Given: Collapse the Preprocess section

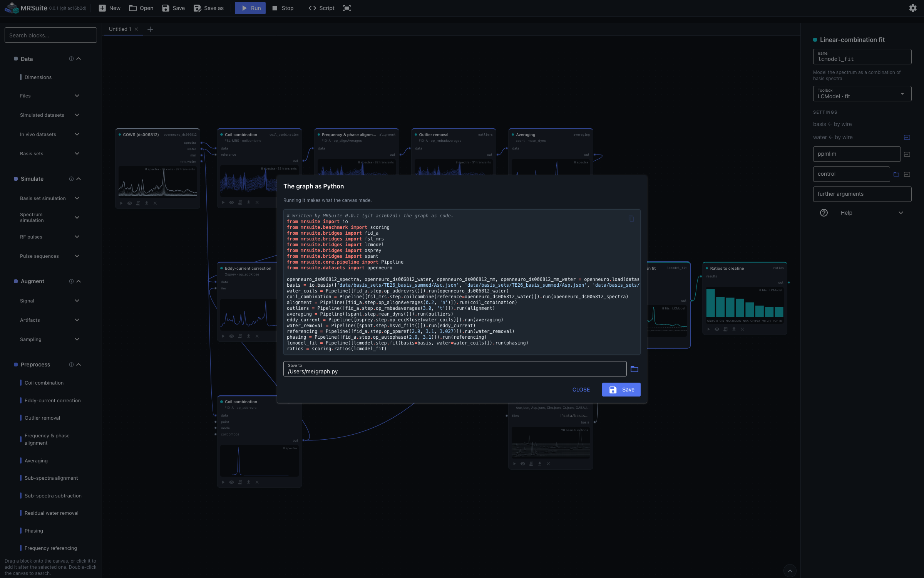Looking at the screenshot, I should pos(79,365).
